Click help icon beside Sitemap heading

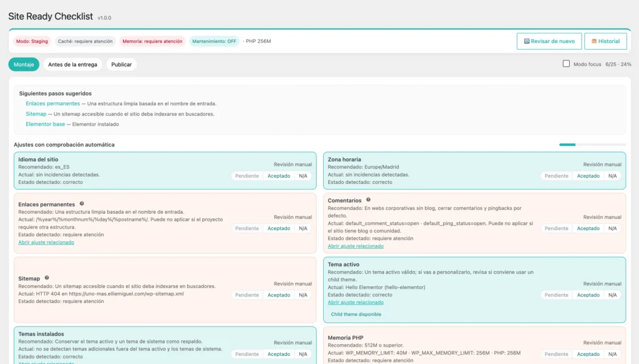47,278
